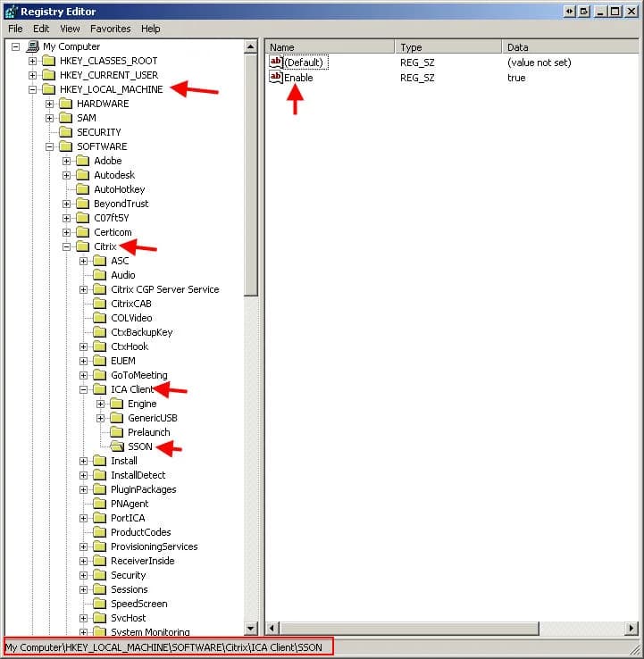The image size is (644, 659).
Task: Collapse the ICA Client node
Action: (83, 389)
